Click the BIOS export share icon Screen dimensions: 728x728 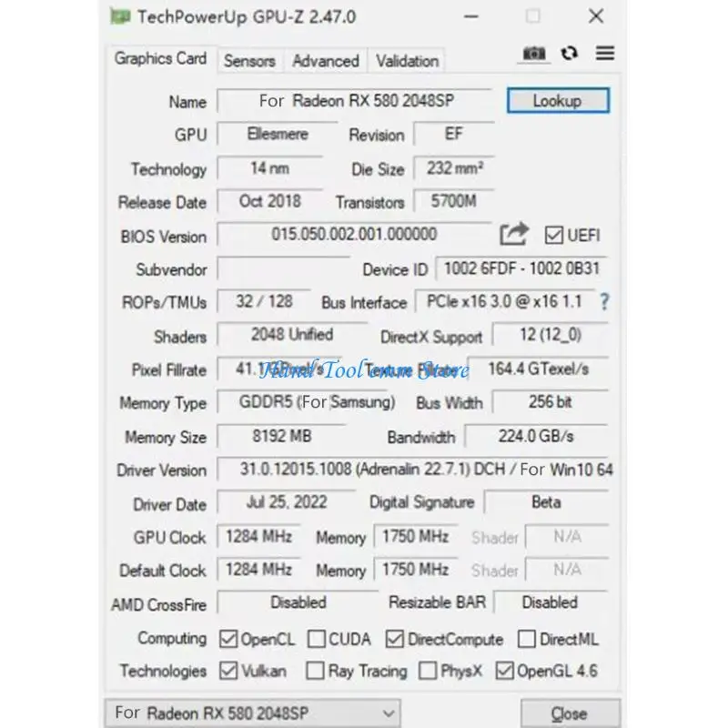tap(514, 234)
